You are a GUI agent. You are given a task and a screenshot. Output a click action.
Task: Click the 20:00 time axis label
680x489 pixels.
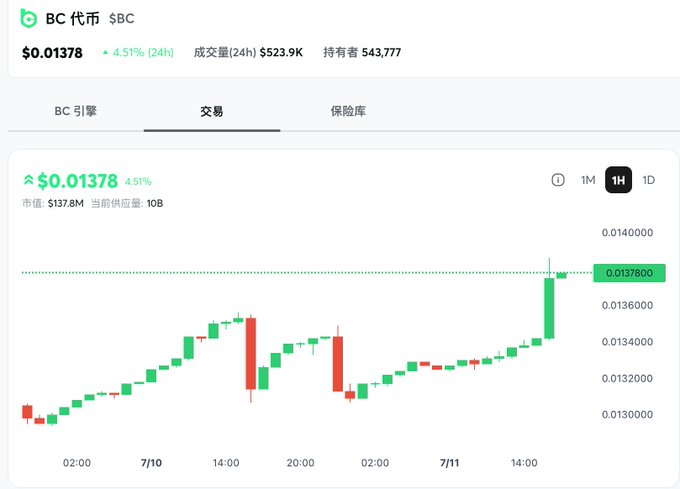pos(301,463)
